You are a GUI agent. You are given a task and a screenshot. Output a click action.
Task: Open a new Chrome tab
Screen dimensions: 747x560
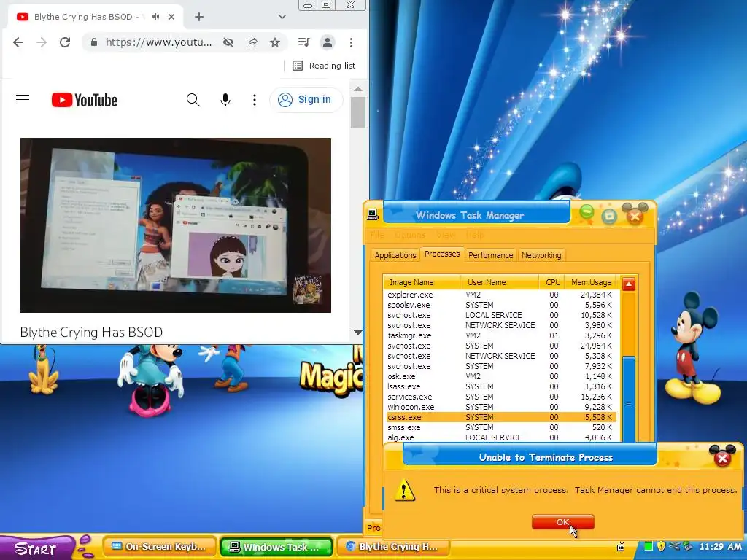pyautogui.click(x=199, y=17)
